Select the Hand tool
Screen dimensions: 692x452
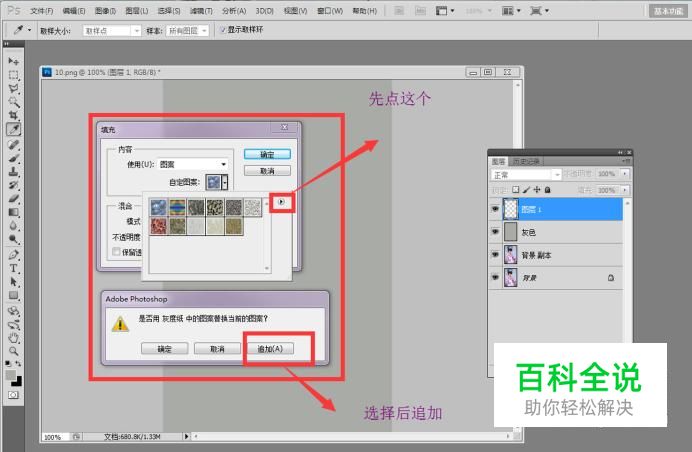point(14,338)
